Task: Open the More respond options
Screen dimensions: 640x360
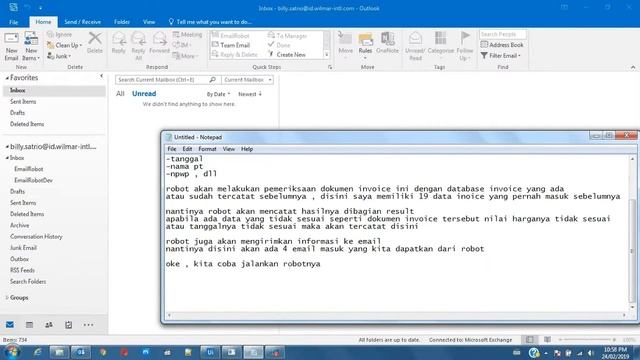Action: 185,56
